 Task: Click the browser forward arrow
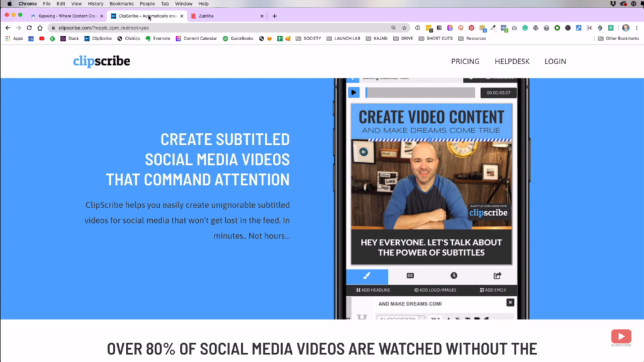tap(18, 28)
